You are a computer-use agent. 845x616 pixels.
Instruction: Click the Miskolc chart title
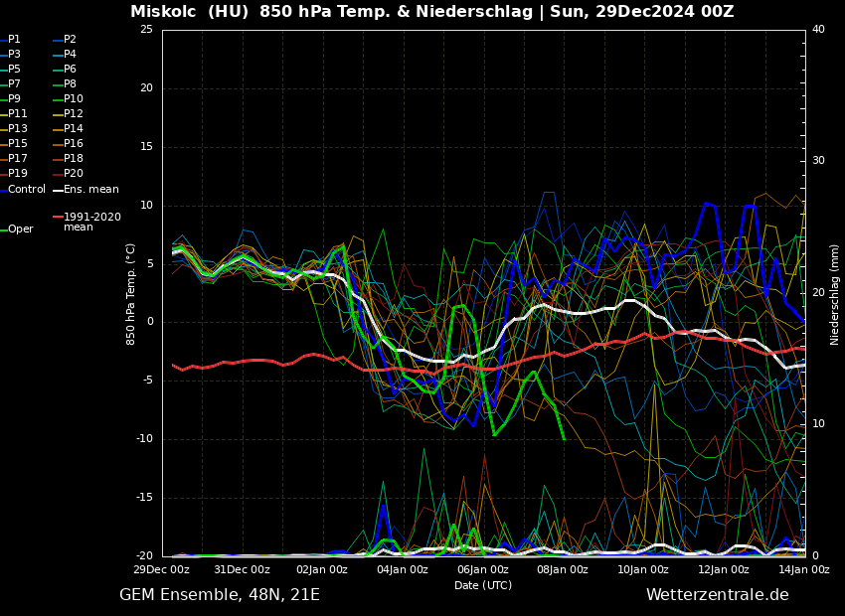click(x=431, y=12)
